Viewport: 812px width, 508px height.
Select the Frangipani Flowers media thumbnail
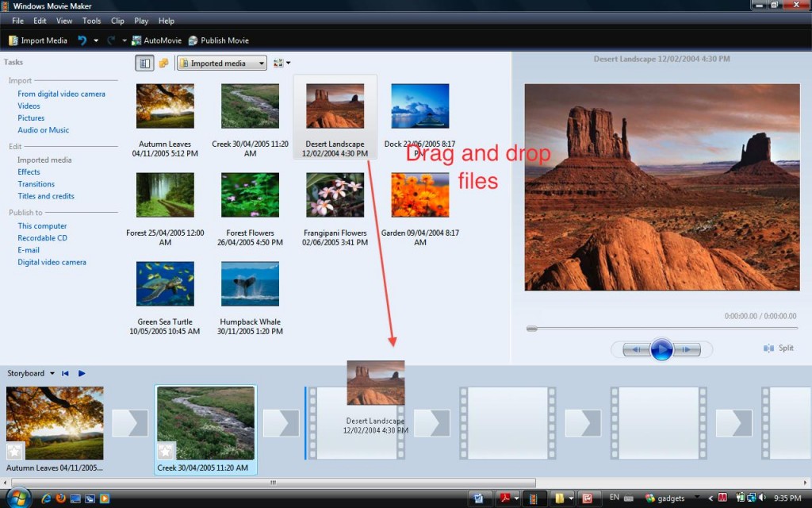click(x=335, y=195)
